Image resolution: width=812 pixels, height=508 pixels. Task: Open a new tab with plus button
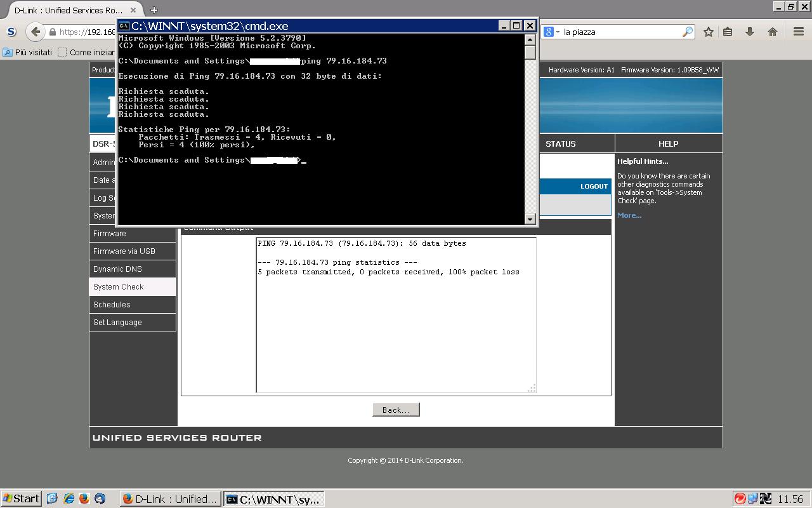[x=154, y=10]
